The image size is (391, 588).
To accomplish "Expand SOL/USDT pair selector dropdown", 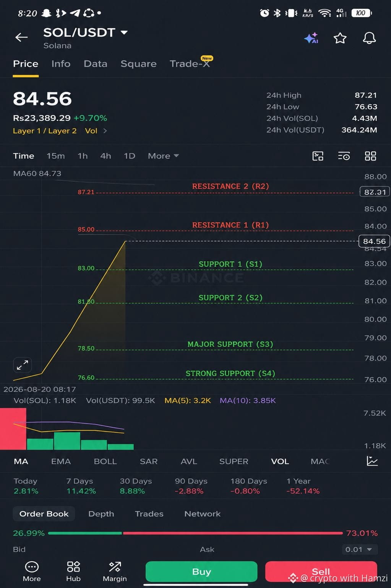I will [x=124, y=33].
